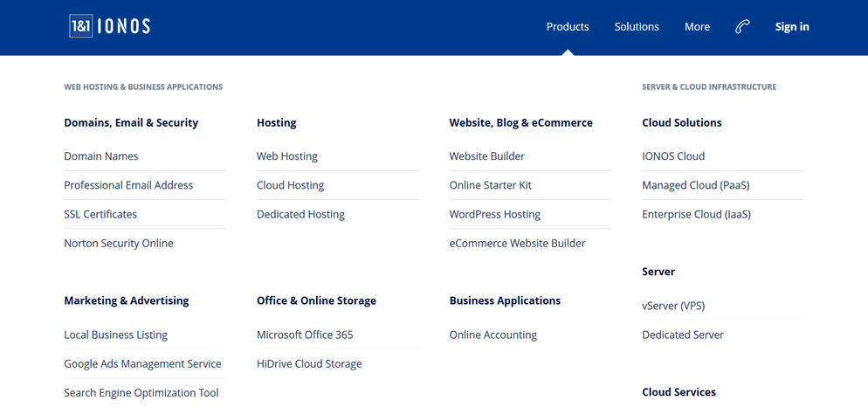This screenshot has height=414, width=868.
Task: Select SSL Certificates
Action: click(100, 214)
